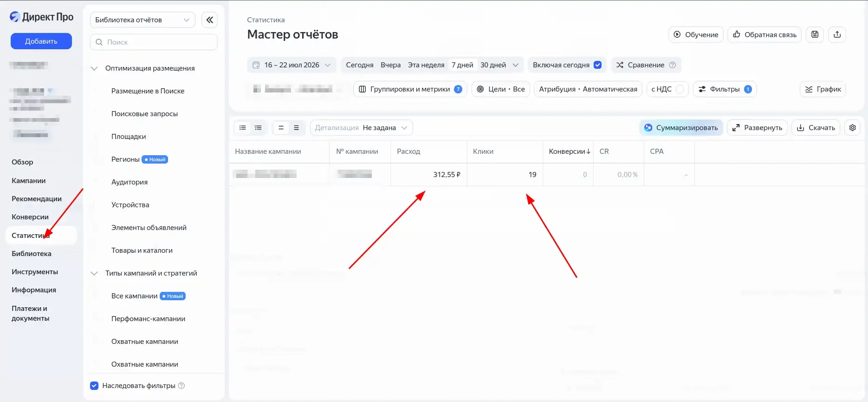Image resolution: width=868 pixels, height=402 pixels.
Task: Click the Добавить button
Action: point(41,41)
